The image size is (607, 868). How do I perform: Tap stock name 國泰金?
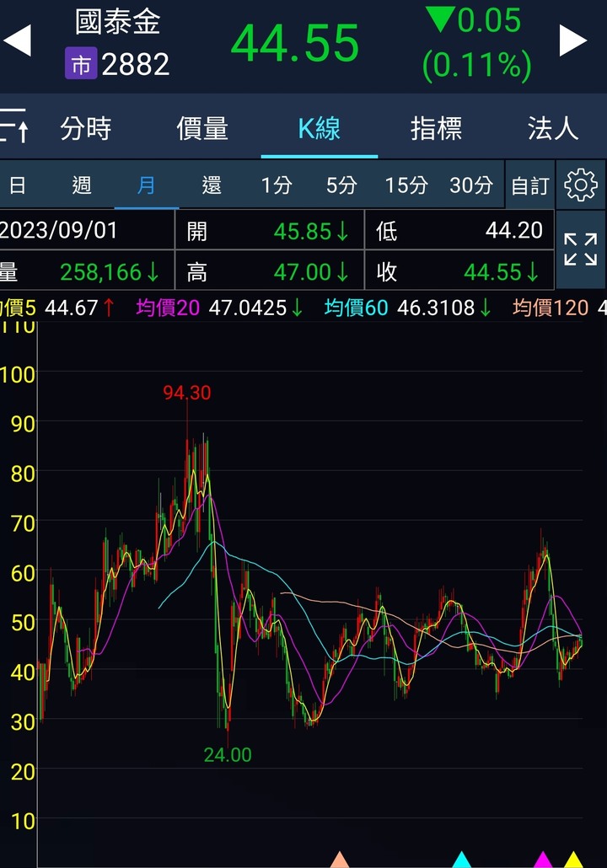point(117,22)
